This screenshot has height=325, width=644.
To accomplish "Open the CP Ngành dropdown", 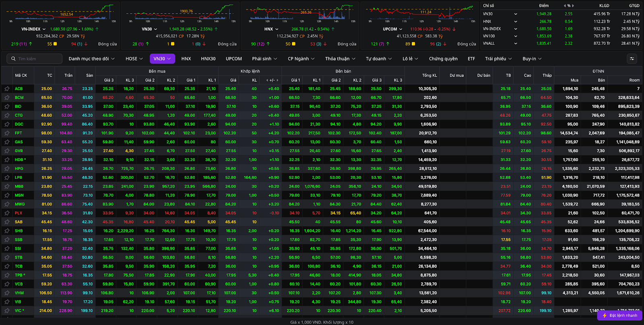I will [x=301, y=59].
